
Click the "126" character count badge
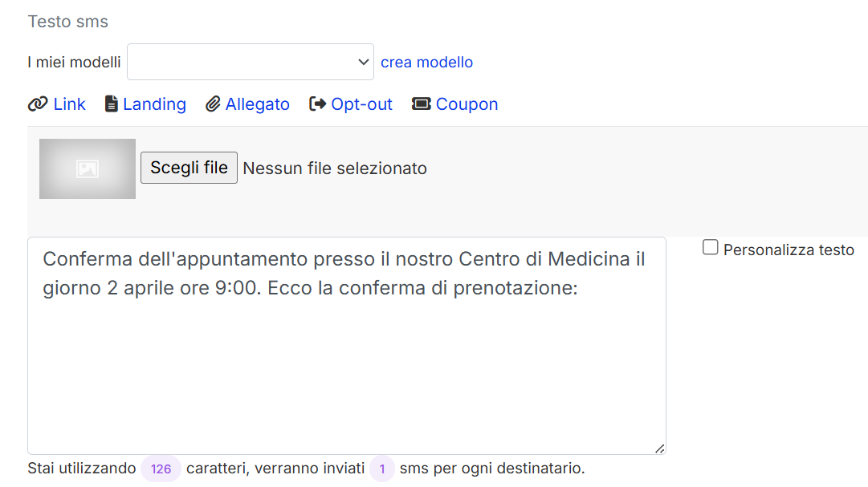point(161,468)
